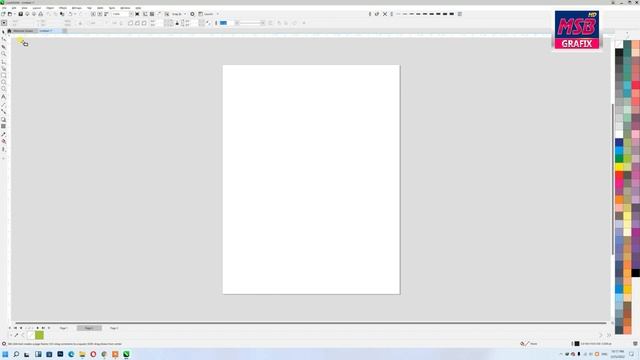Image resolution: width=640 pixels, height=360 pixels.
Task: Pick the cyan swatch in color palette
Action: tap(619, 150)
